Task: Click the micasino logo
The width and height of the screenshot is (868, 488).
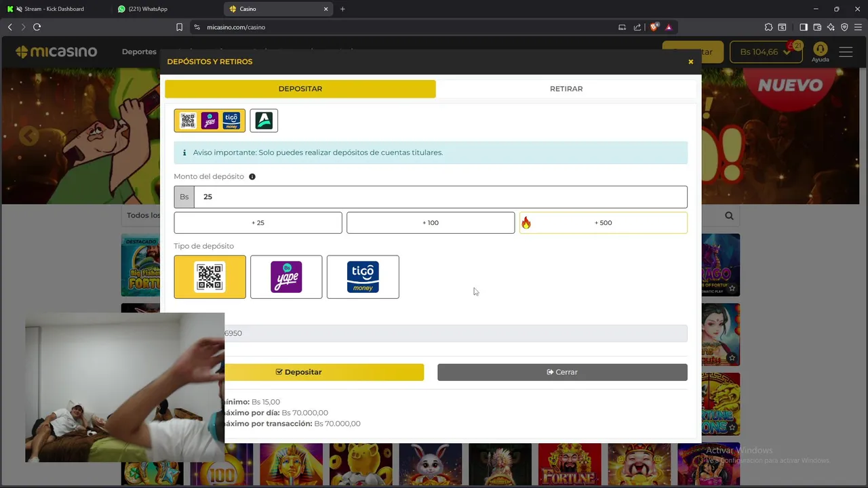Action: [56, 52]
